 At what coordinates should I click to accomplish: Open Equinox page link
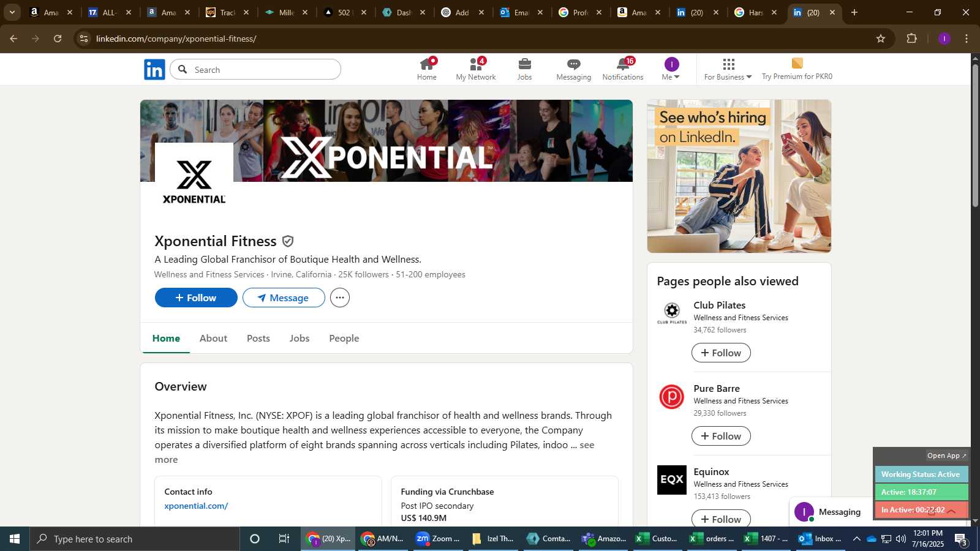tap(711, 471)
